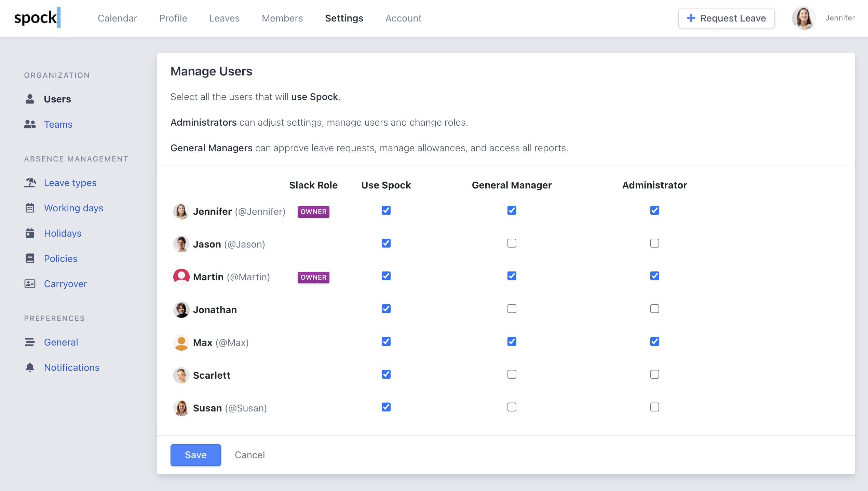Click the Cancel link

(249, 455)
